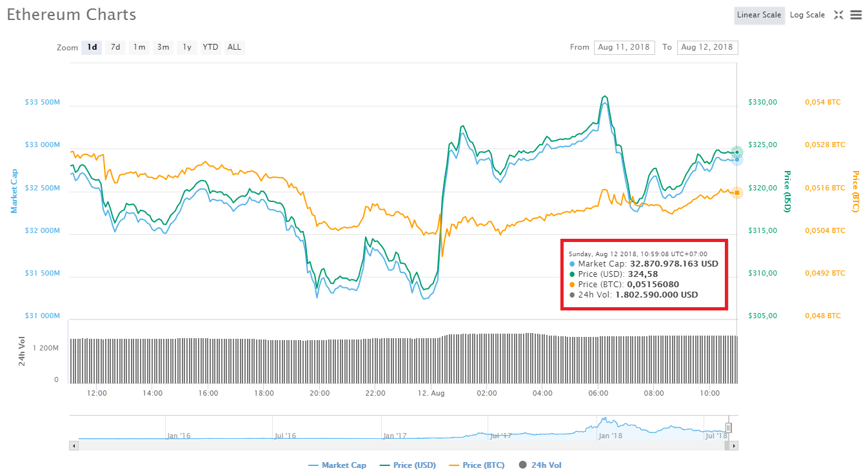Screen dimensions: 868x475
Task: Open the chart export hamburger menu
Action: (857, 14)
